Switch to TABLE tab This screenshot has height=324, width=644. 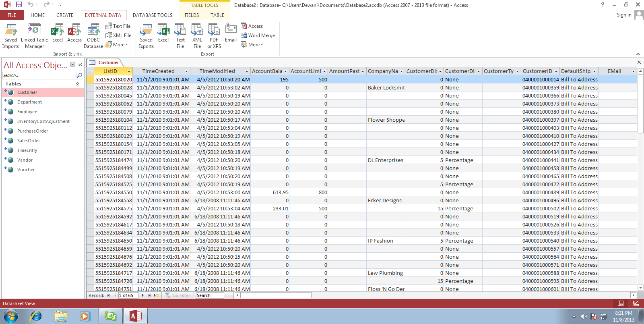(x=217, y=15)
